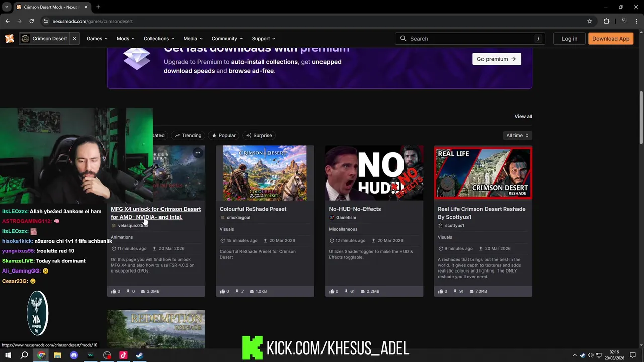Image resolution: width=644 pixels, height=362 pixels.
Task: Open the Colourful ReShade Preset thumbnail
Action: (265, 173)
